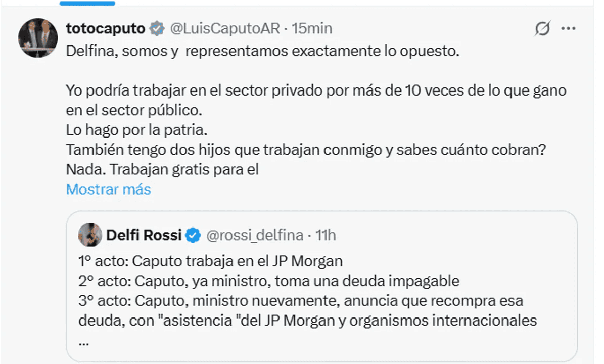The image size is (604, 364).
Task: Click totocaputo's blue verified badge
Action: [x=157, y=29]
